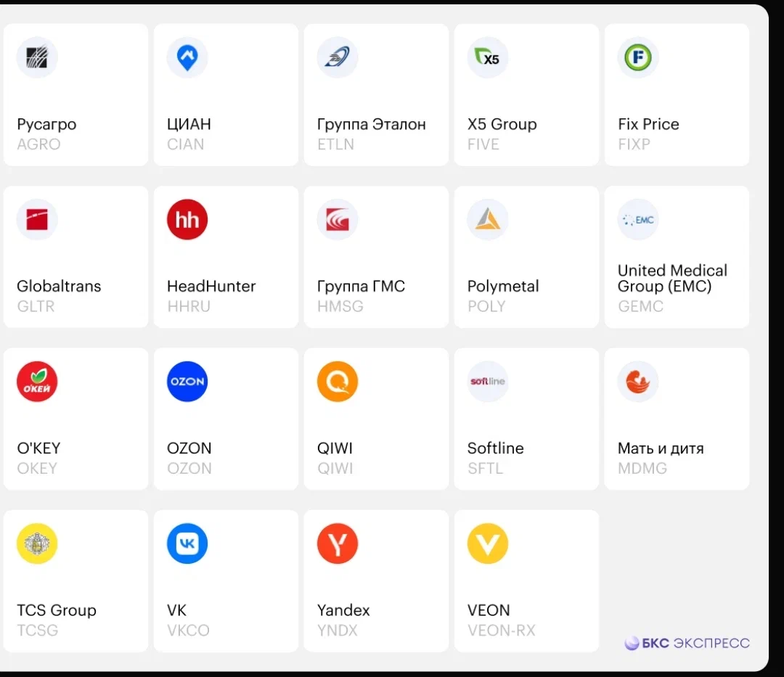Select the TCS Group name label

[57, 610]
